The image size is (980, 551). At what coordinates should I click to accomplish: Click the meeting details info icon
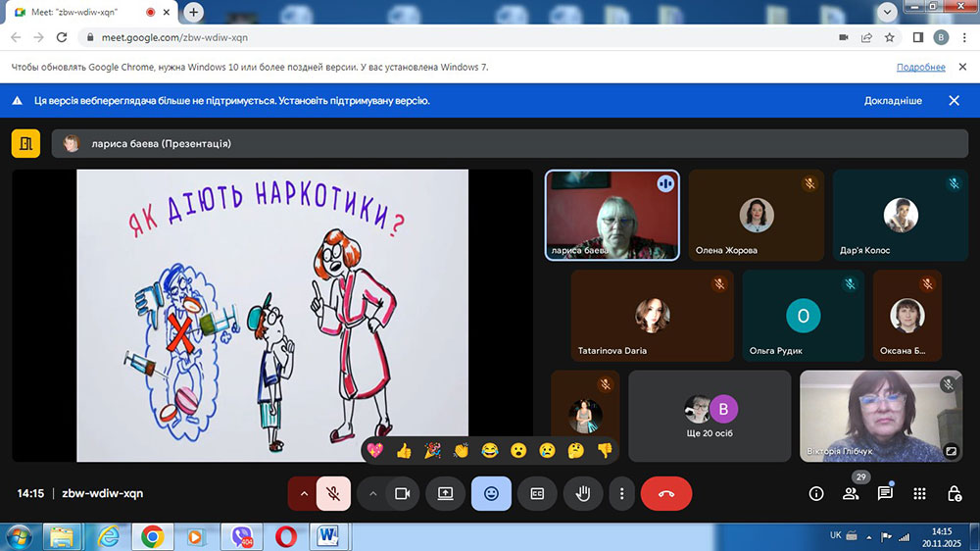[815, 494]
